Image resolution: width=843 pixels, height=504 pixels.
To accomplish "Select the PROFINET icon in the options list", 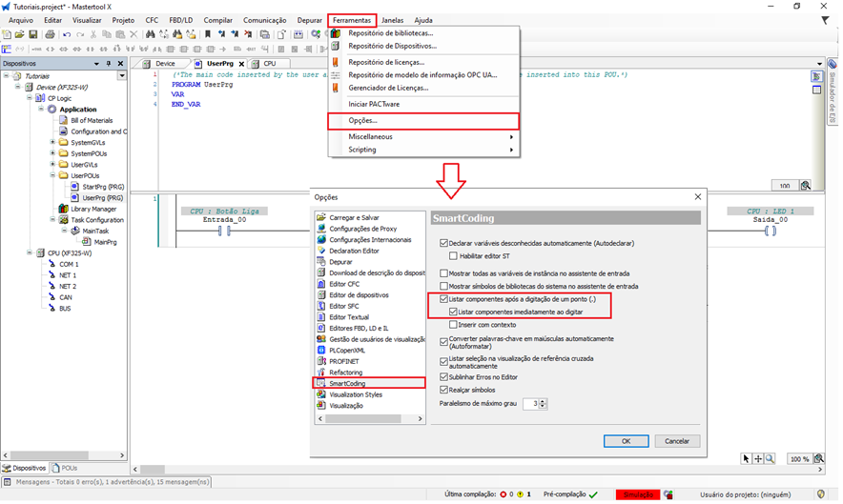I will click(x=321, y=362).
